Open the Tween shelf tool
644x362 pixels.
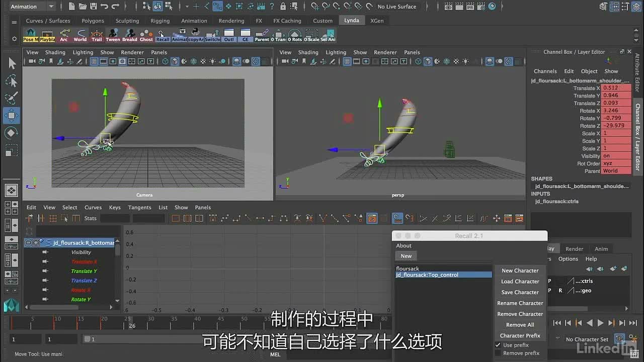pyautogui.click(x=113, y=35)
